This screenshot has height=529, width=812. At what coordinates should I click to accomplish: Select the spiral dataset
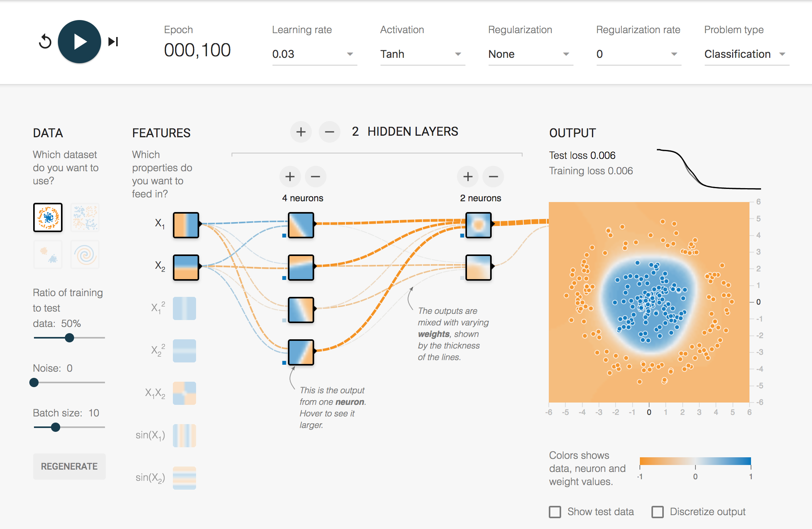pyautogui.click(x=85, y=254)
